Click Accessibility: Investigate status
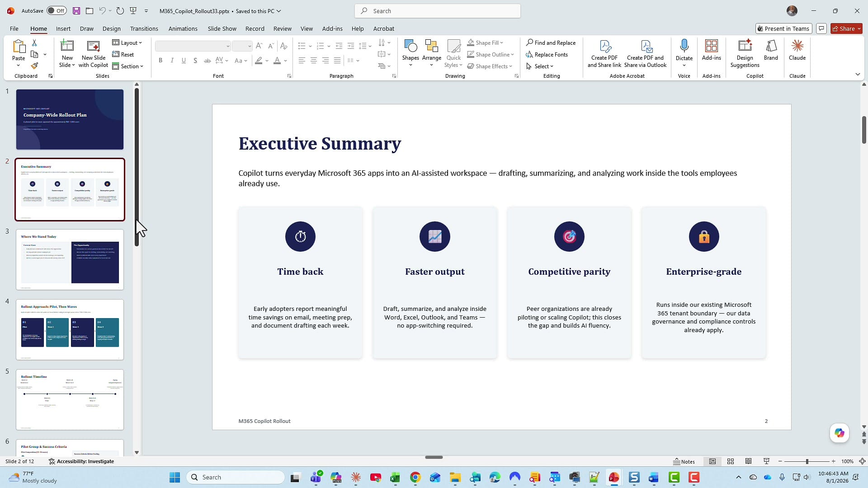Screen dimensions: 868x488 click(x=81, y=461)
